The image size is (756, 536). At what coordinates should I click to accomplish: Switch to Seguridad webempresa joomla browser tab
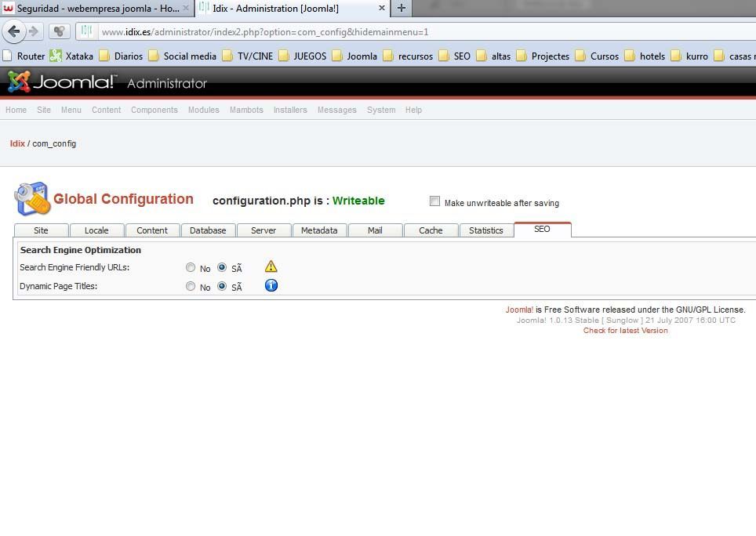[96, 8]
